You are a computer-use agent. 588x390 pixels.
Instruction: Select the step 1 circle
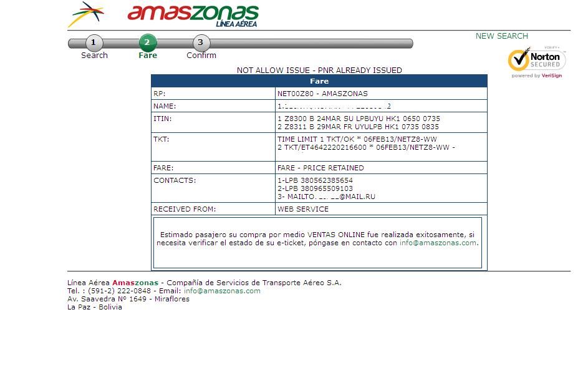pos(94,43)
